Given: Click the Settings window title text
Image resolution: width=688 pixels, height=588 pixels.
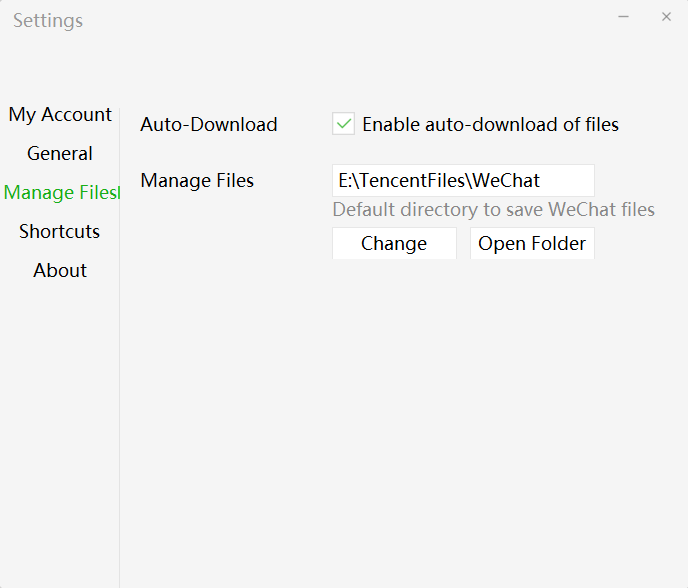Looking at the screenshot, I should click(48, 21).
